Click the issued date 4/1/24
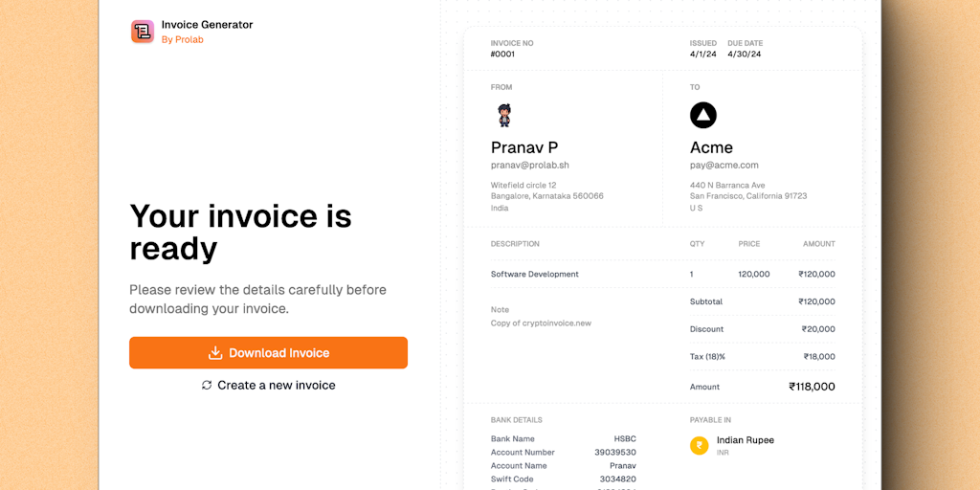This screenshot has width=980, height=490. pyautogui.click(x=702, y=55)
